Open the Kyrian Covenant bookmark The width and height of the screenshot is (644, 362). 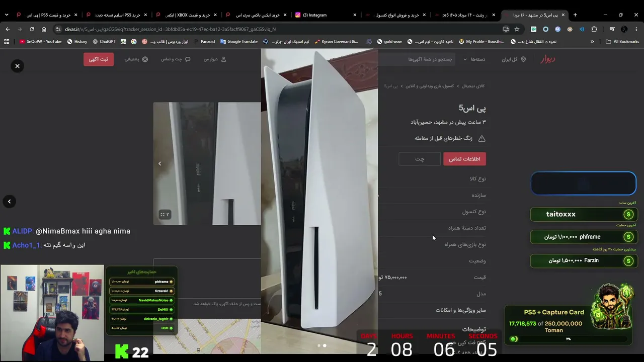click(x=337, y=42)
